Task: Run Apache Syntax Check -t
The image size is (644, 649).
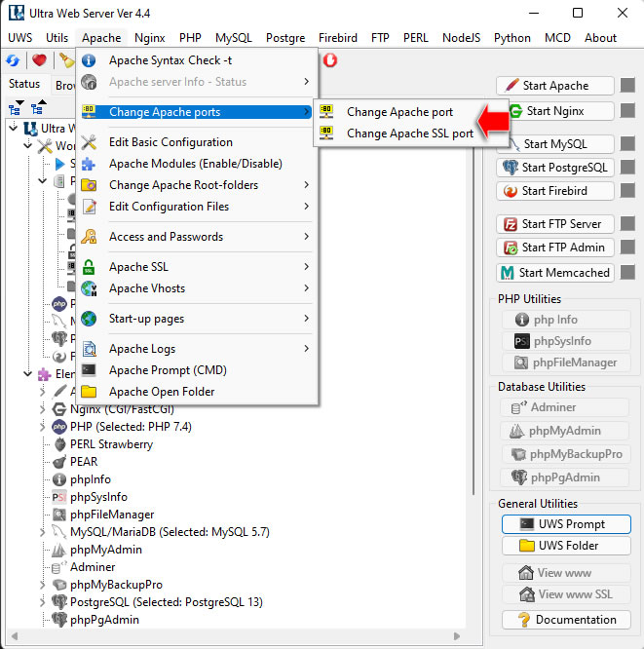Action: [x=197, y=60]
